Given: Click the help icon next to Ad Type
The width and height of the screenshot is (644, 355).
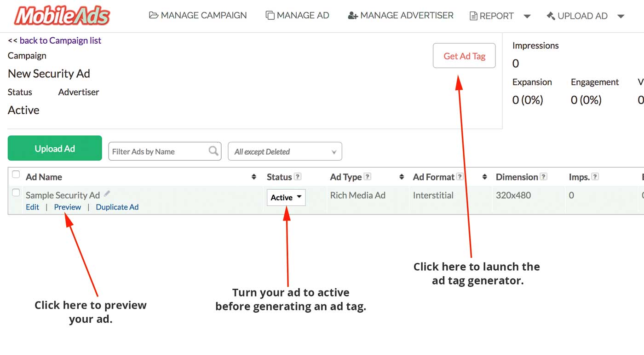Looking at the screenshot, I should [x=368, y=177].
